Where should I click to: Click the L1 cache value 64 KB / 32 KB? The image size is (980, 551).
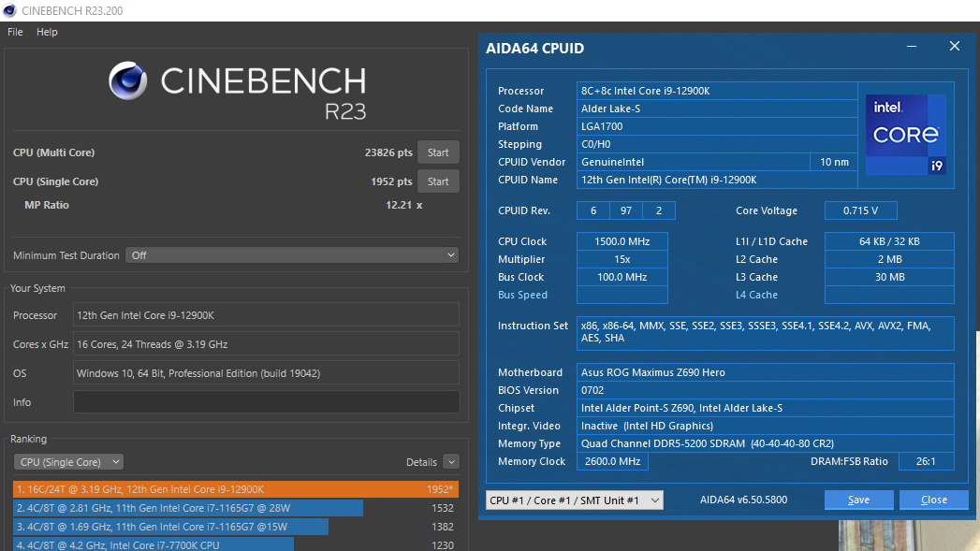[889, 241]
